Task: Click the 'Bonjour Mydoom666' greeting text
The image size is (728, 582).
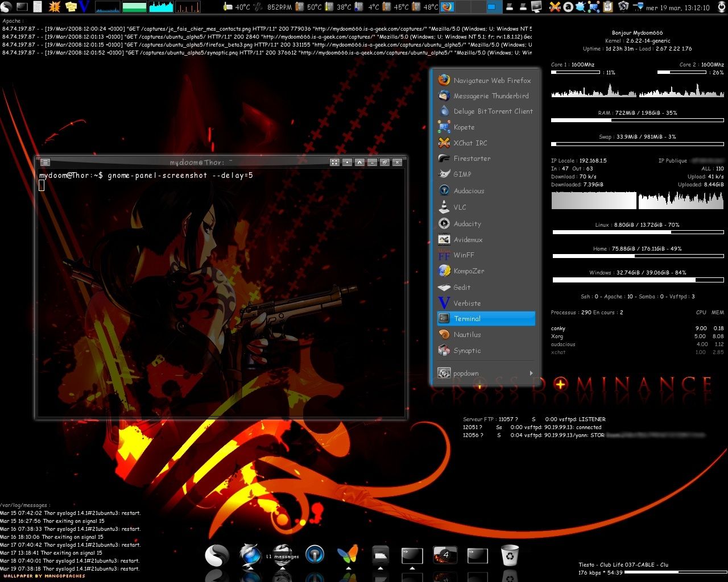Action: (638, 33)
